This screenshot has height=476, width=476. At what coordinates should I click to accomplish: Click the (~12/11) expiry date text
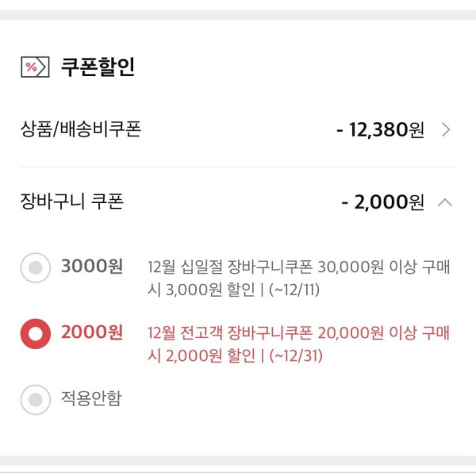[x=294, y=290]
